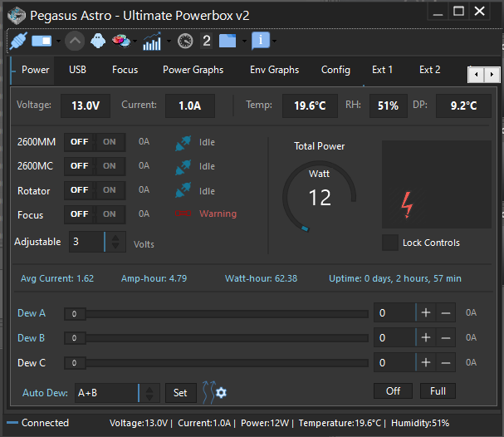Click the dew heaters Off button
504x437 pixels.
393,391
